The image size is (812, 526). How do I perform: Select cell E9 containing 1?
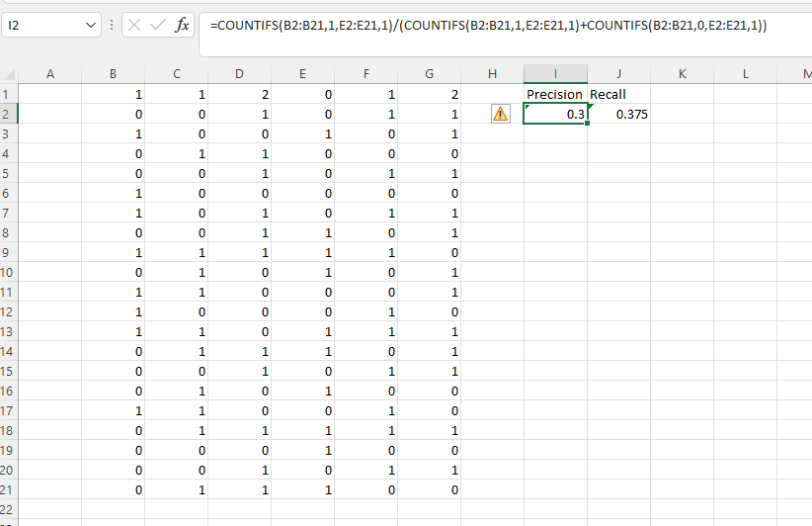click(302, 252)
